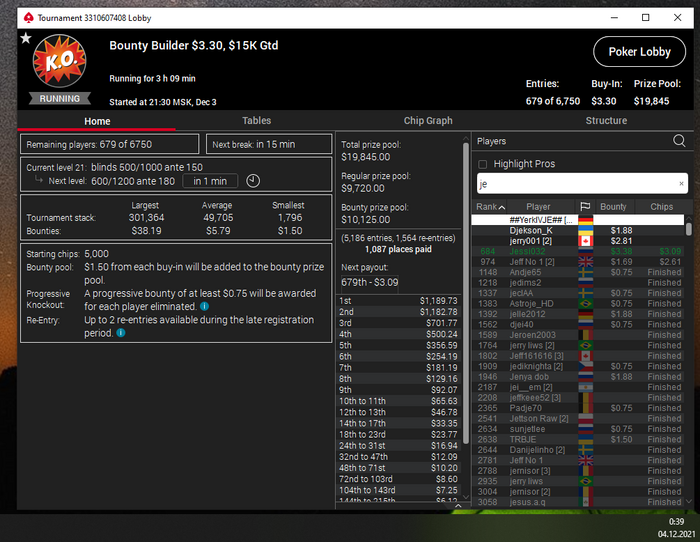Screen dimensions: 700x542
Task: Sort the players list by Rank
Action: coord(490,207)
